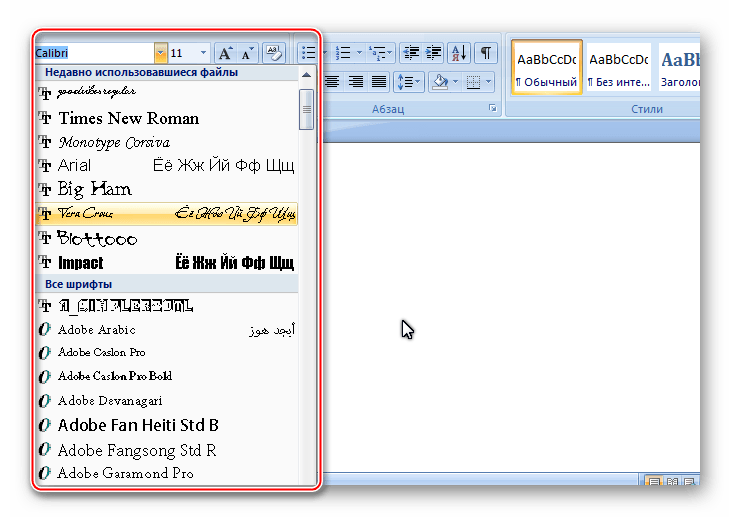The width and height of the screenshot is (732, 517).
Task: Choose the Big Ham font
Action: 167,189
